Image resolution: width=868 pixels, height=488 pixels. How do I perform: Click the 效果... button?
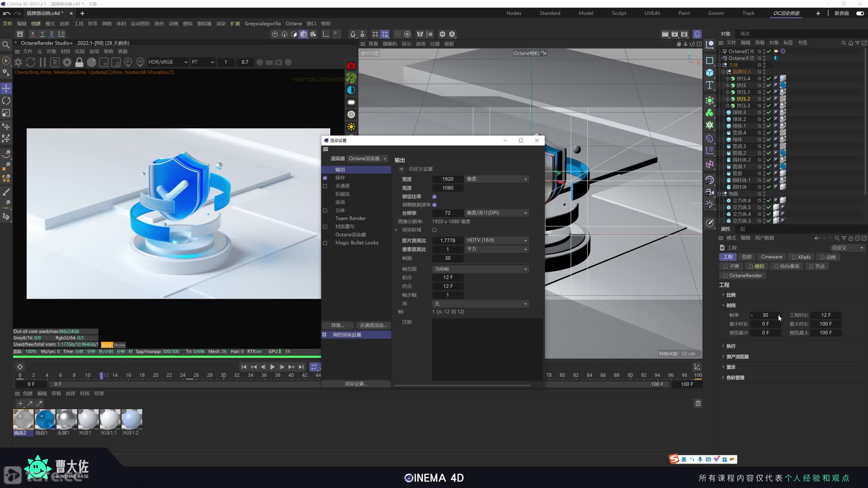tap(337, 325)
